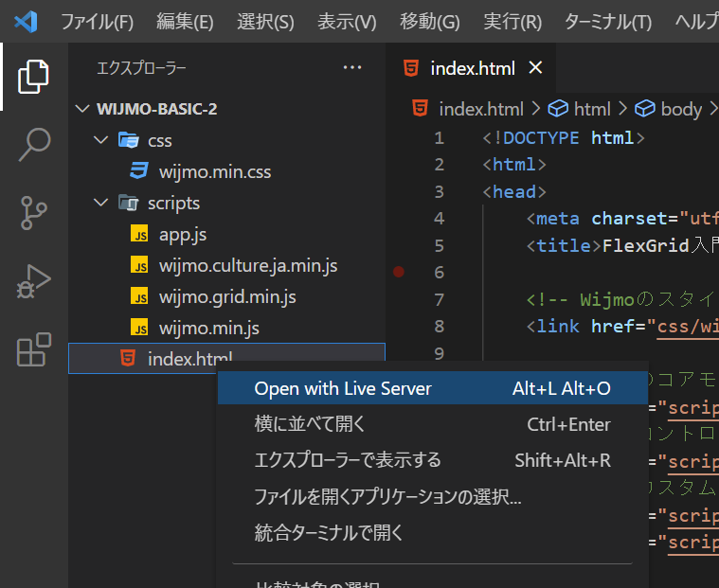
Task: Choose 統合ターミナルで開く from context menu
Action: point(432,532)
